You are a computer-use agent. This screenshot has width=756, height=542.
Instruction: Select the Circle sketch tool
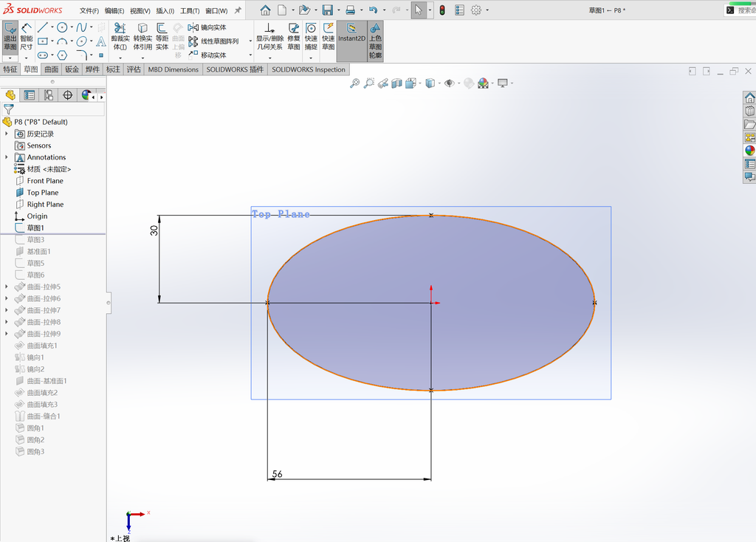62,27
